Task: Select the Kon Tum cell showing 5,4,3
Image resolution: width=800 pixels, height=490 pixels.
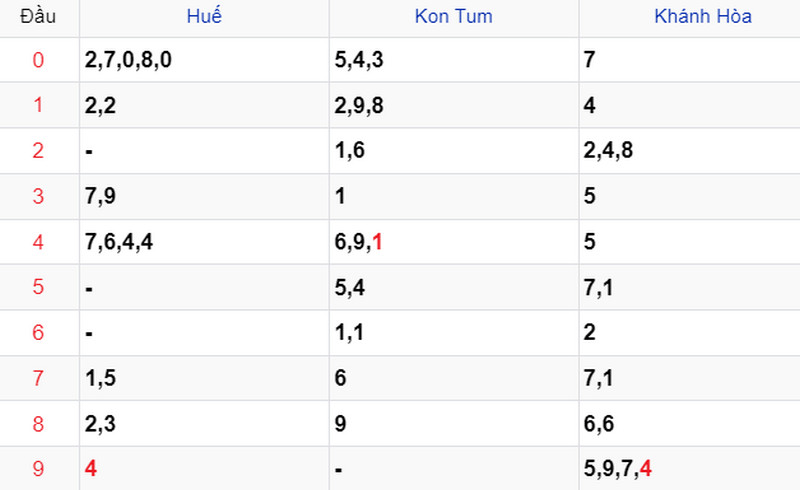Action: pos(454,60)
